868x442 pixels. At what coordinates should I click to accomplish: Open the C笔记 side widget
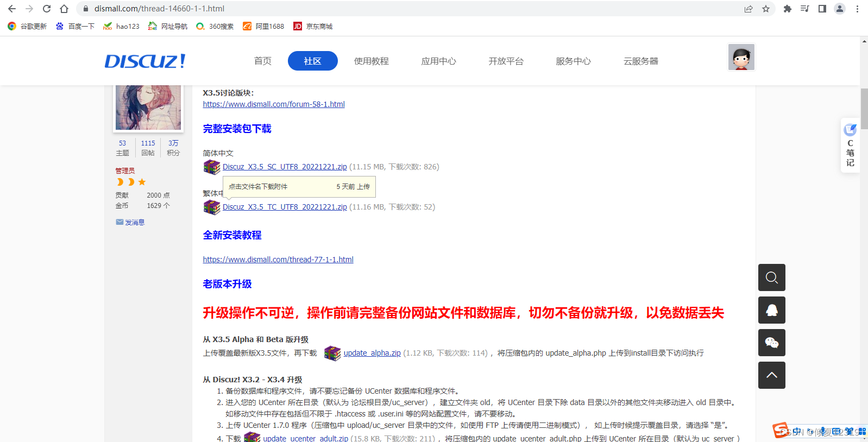[850, 146]
